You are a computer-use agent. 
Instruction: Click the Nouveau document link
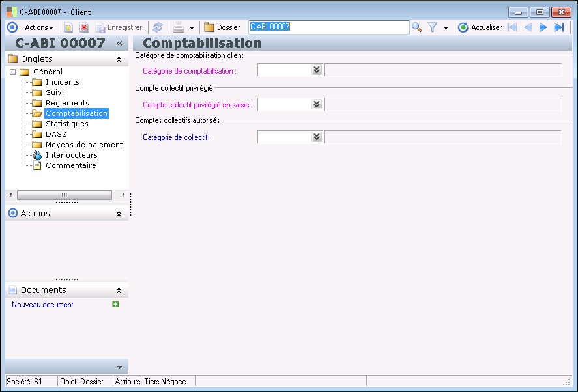click(42, 305)
